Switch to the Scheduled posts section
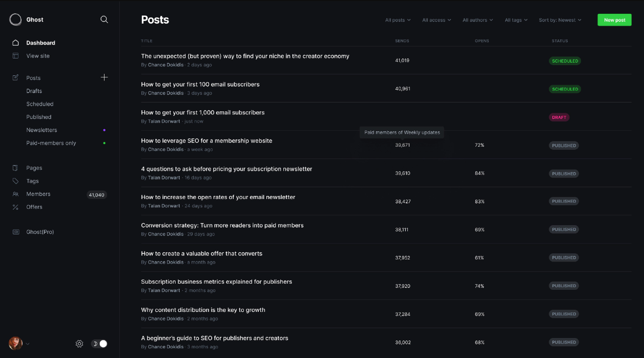The height and width of the screenshot is (358, 644). point(40,104)
